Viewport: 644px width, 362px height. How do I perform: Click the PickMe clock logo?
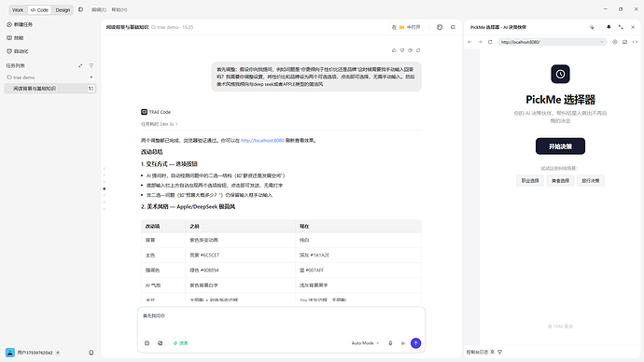[x=560, y=74]
